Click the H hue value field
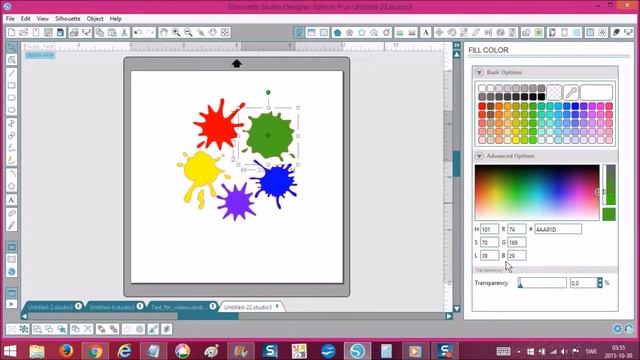The image size is (640, 360). [x=489, y=229]
